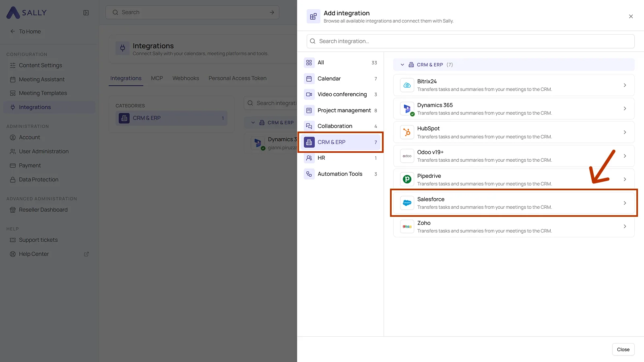Click the background Search integrations field
The height and width of the screenshot is (362, 644).
tap(270, 103)
